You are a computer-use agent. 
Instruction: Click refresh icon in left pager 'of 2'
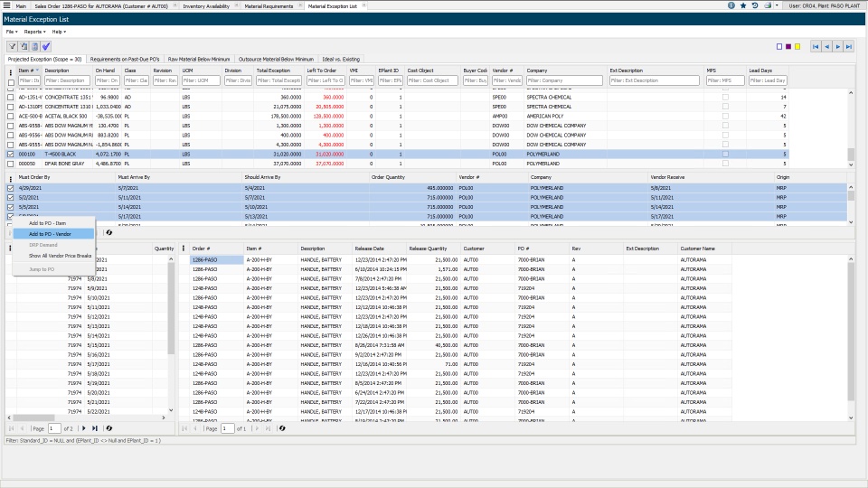109,428
